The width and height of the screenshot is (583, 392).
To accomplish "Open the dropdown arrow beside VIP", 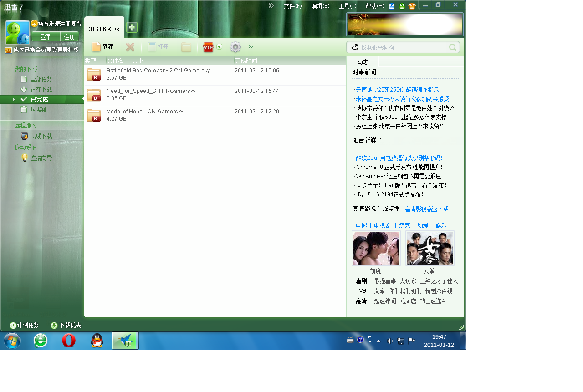I will [220, 46].
